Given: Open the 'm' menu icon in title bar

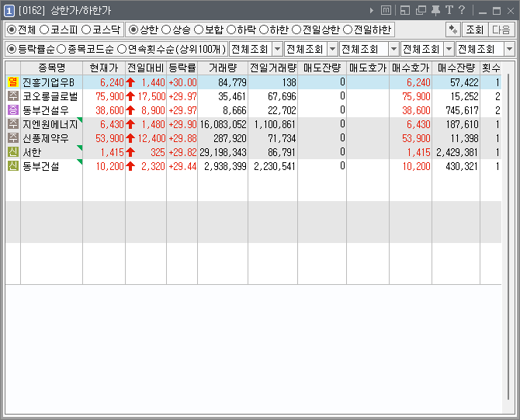Looking at the screenshot, I should tap(386, 10).
